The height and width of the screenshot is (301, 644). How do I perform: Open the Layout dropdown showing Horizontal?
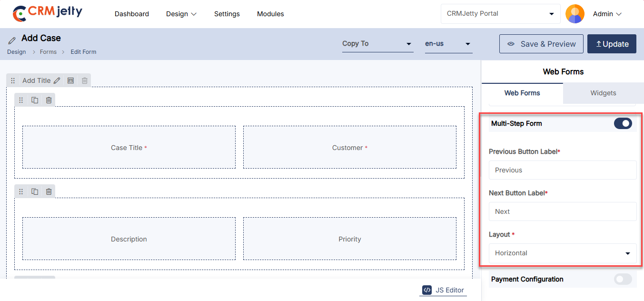click(562, 253)
